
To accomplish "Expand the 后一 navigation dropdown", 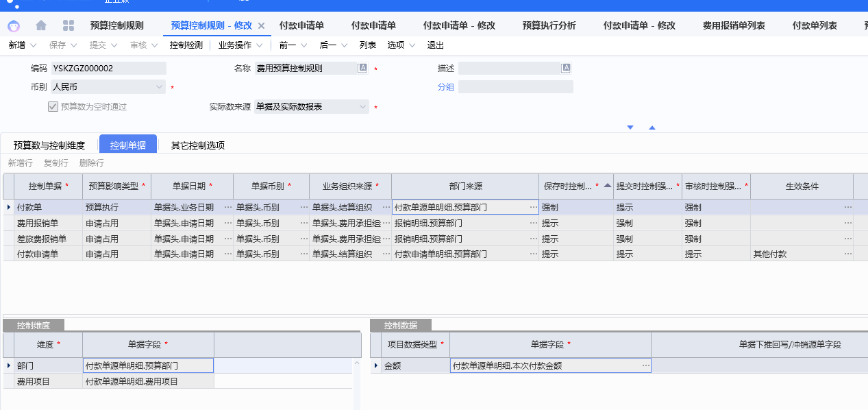I will point(343,45).
